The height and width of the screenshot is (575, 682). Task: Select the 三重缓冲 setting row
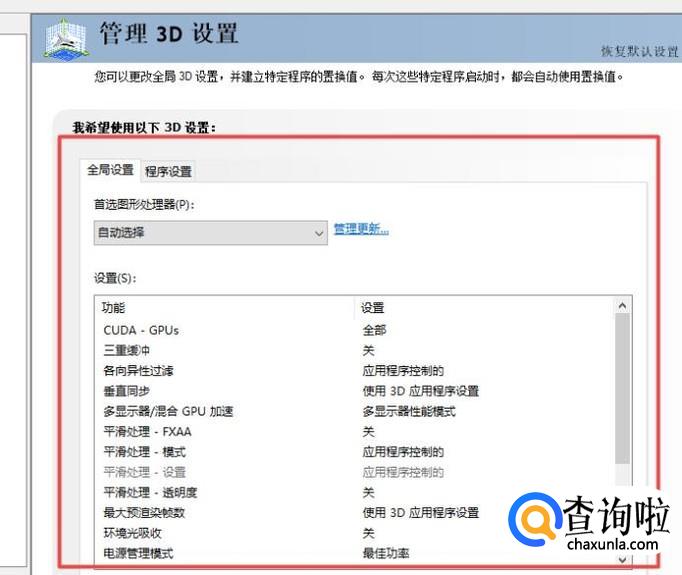tap(354, 350)
